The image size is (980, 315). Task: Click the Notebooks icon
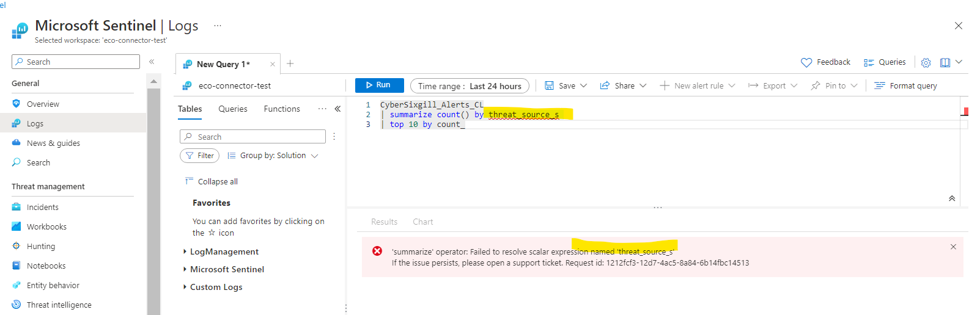point(17,266)
